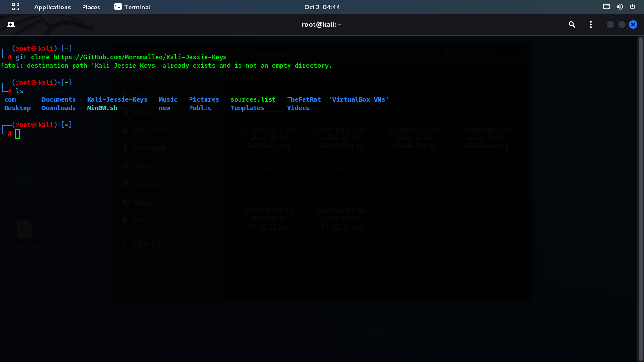Select the 04-08-52.png screenshot file in Files
Screen dimensions: 644x362
[341, 118]
